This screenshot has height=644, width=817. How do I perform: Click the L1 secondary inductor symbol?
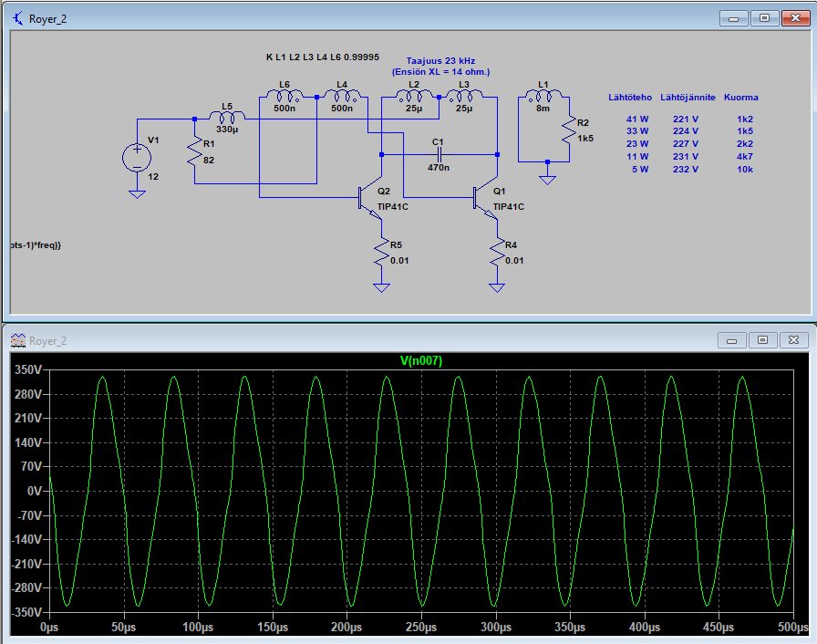tap(543, 95)
